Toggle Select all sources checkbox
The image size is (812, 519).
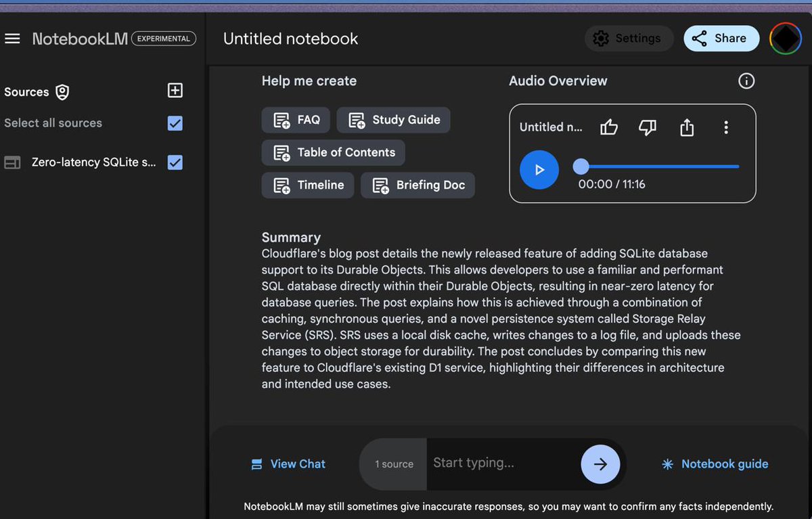click(175, 123)
